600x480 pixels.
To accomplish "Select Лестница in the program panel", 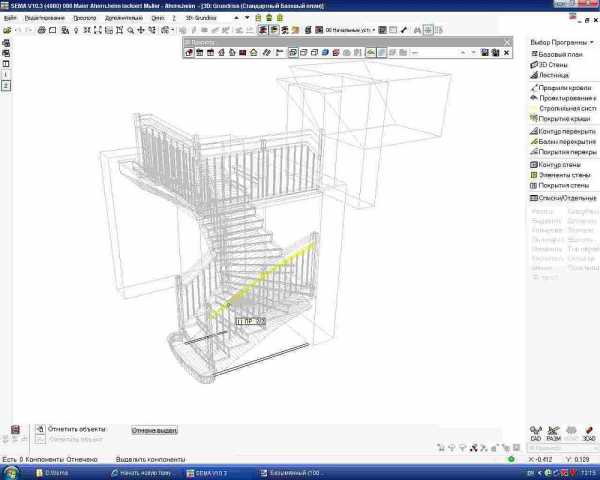I will click(x=553, y=75).
